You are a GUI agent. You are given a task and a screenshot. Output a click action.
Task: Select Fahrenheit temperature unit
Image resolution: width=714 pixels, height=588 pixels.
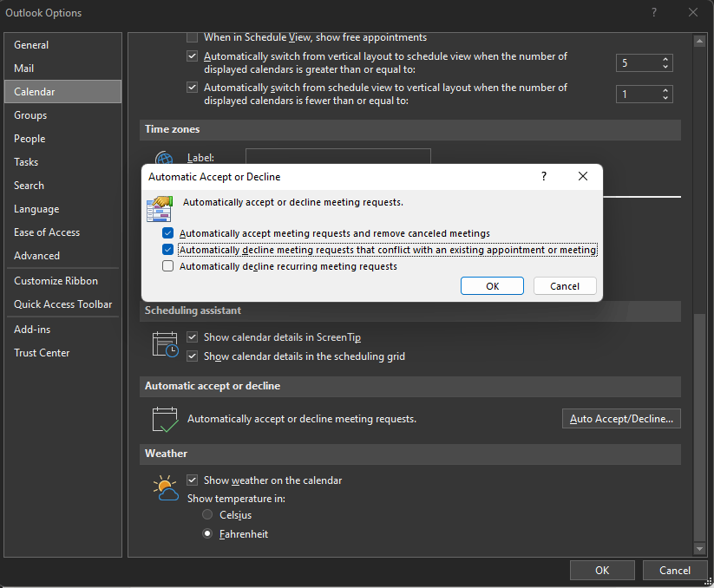pyautogui.click(x=207, y=533)
